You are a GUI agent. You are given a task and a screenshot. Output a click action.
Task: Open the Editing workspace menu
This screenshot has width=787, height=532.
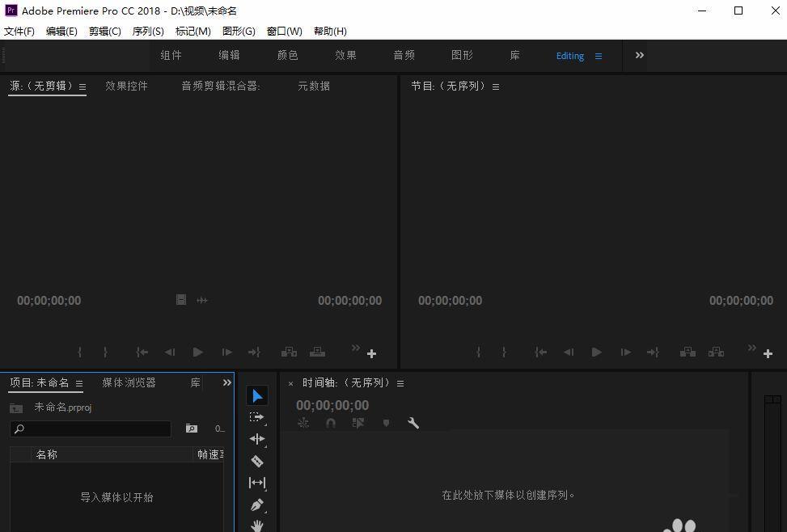click(x=599, y=56)
